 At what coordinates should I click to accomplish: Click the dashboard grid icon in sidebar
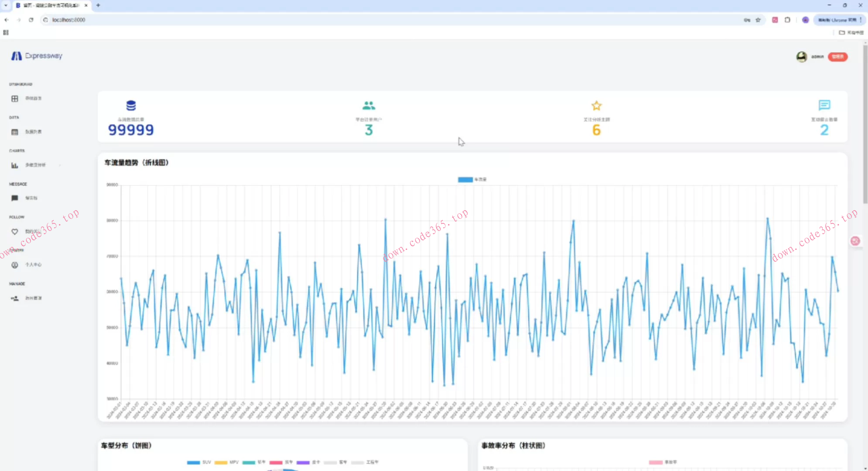coord(15,99)
